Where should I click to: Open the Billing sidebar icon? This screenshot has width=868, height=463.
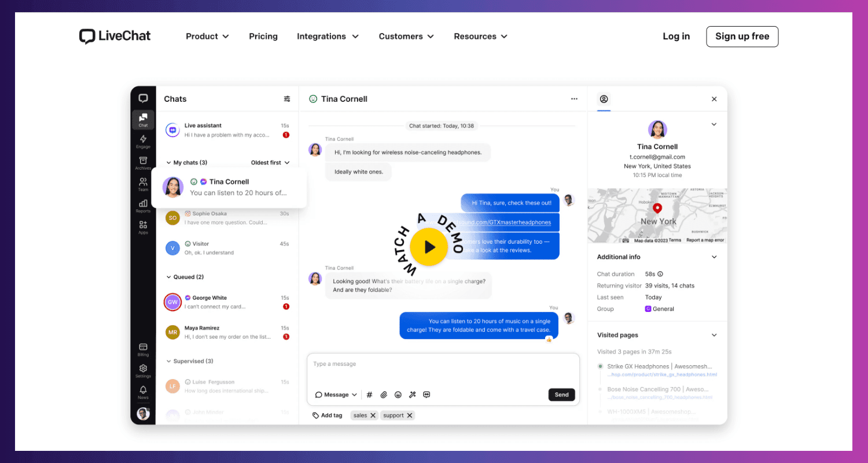pos(143,349)
